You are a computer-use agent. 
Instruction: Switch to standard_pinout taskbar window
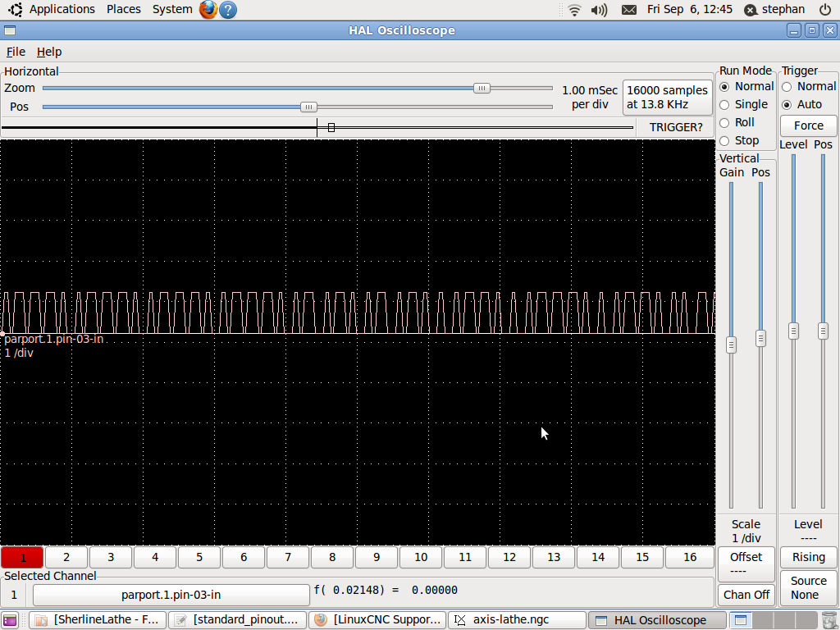tap(237, 620)
